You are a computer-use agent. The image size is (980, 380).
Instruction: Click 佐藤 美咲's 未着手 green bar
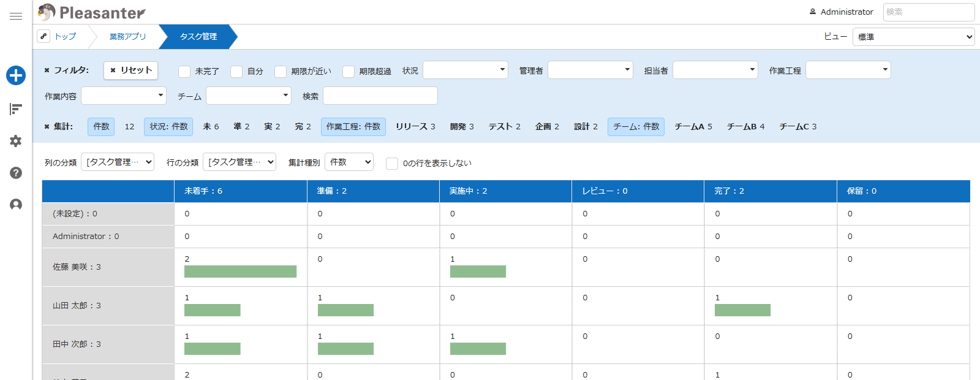(240, 272)
